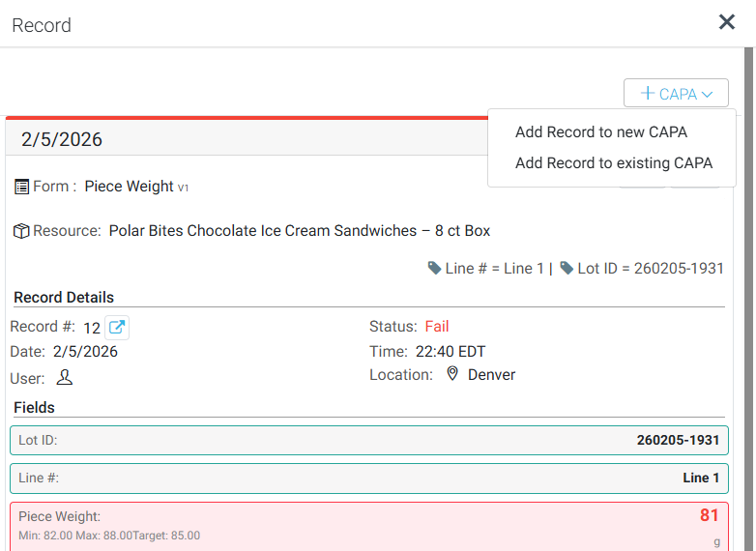Click the box icon next to Resource
This screenshot has width=756, height=551.
click(21, 231)
